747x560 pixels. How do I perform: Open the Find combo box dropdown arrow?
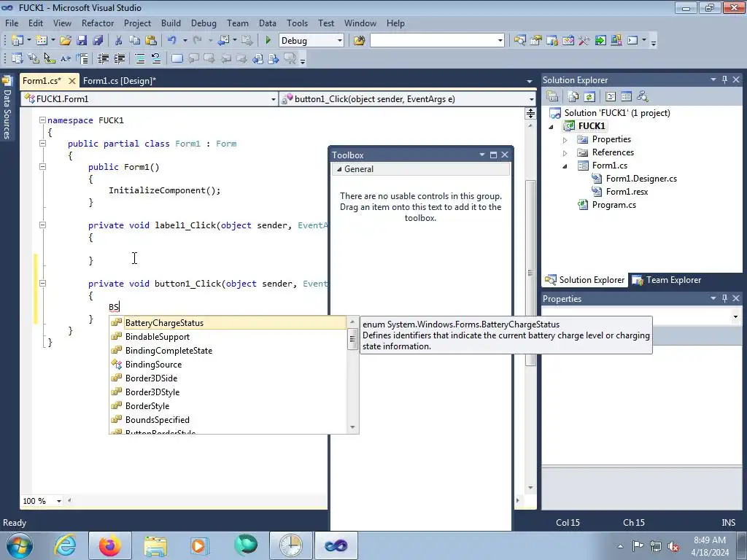point(500,41)
